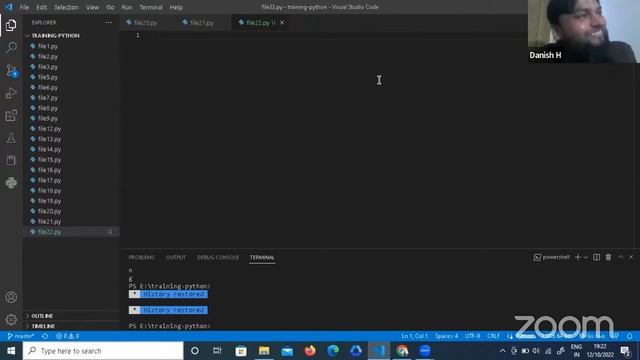Switch to the PROBLEMS panel tab

[x=142, y=258]
